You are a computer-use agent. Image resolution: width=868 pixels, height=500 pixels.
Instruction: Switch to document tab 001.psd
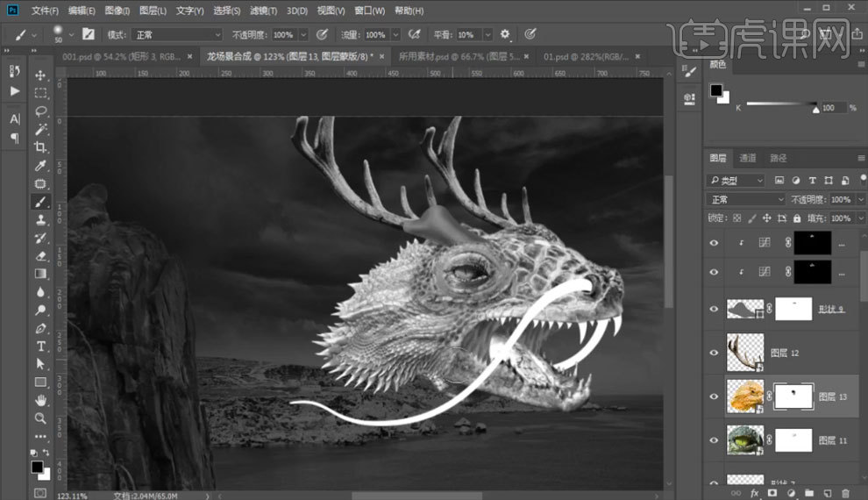[x=121, y=56]
